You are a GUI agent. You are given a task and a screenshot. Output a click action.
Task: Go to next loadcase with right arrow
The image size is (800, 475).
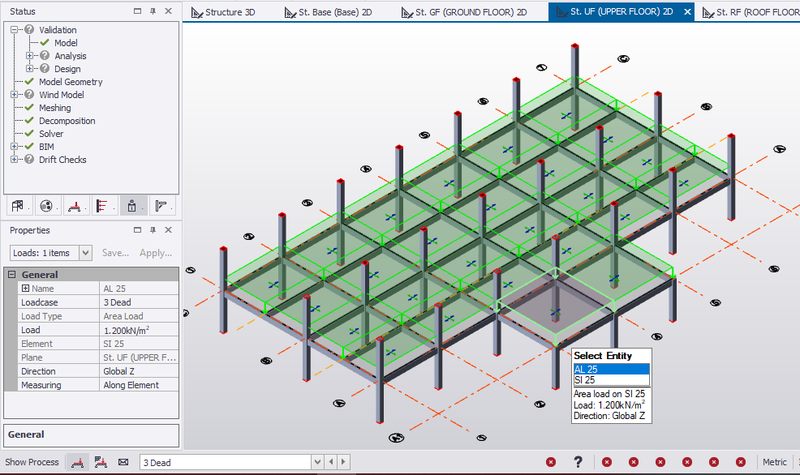[343, 462]
